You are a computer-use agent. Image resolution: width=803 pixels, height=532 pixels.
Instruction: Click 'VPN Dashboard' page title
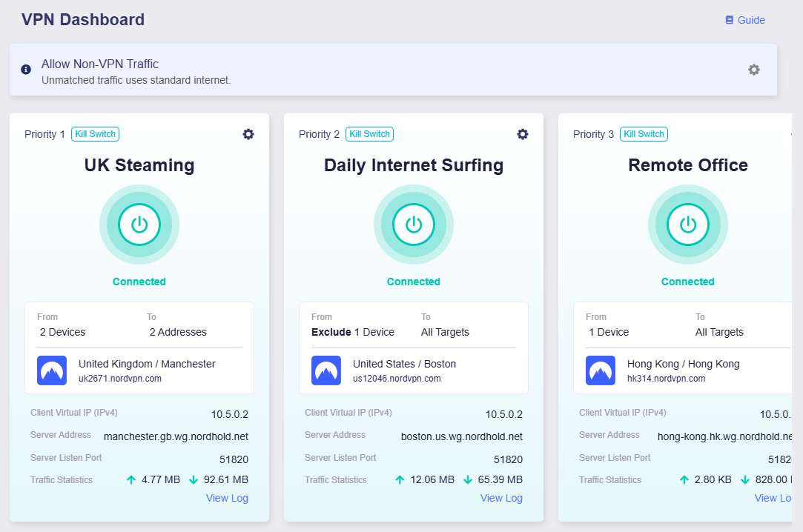pos(83,19)
